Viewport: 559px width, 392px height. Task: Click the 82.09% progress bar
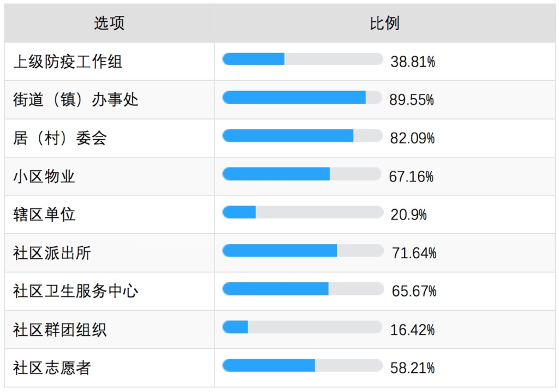pyautogui.click(x=302, y=135)
